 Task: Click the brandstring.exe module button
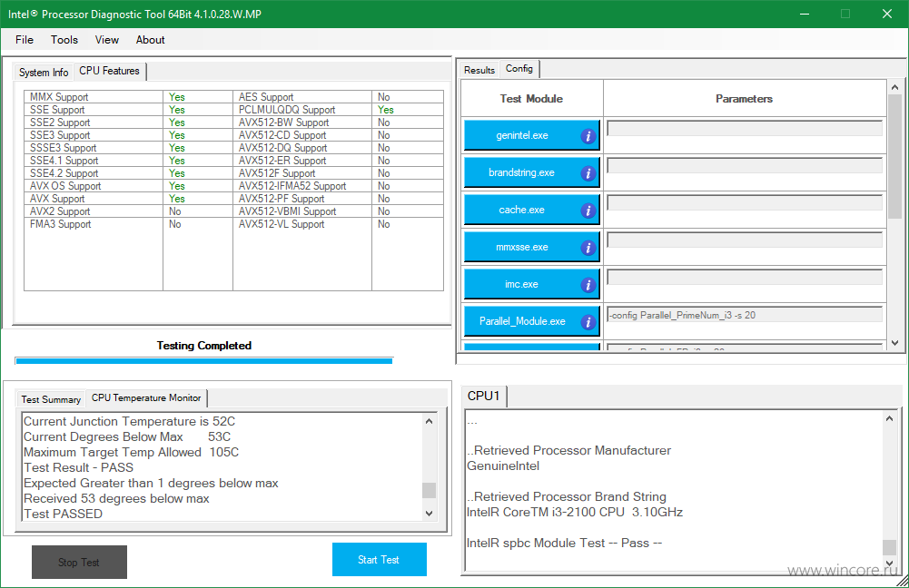click(x=531, y=172)
